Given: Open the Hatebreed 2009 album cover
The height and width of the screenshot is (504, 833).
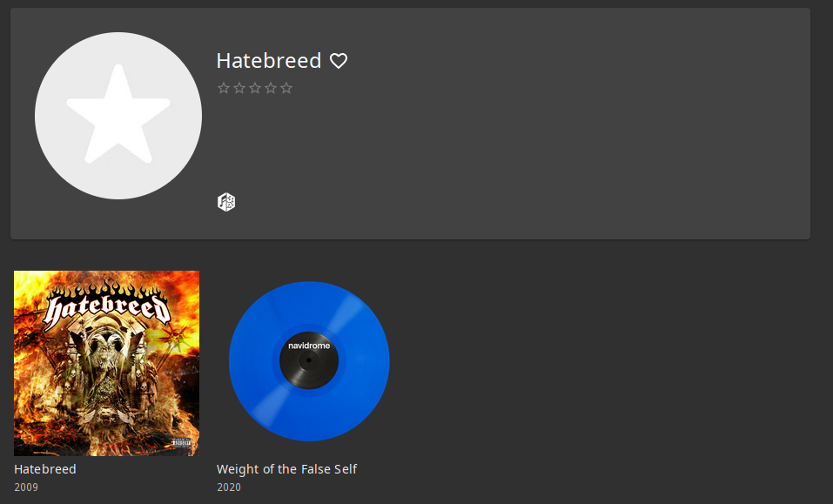Looking at the screenshot, I should [x=107, y=363].
